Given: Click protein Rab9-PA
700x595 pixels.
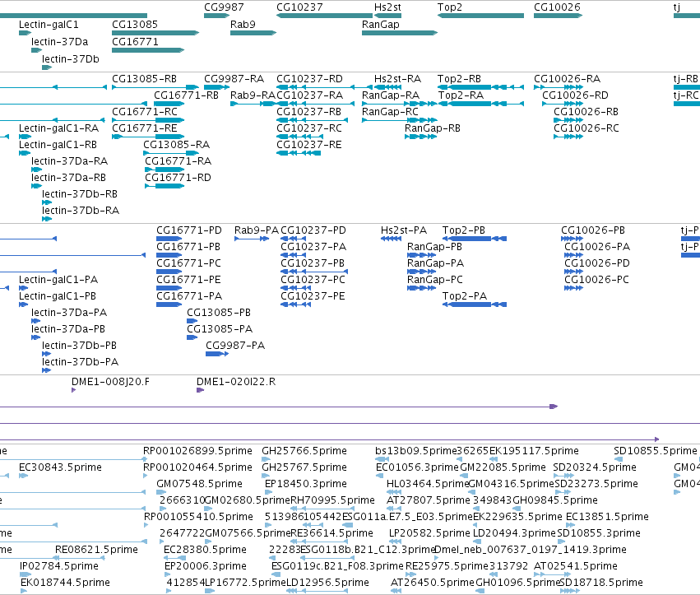Looking at the screenshot, I should [x=257, y=230].
